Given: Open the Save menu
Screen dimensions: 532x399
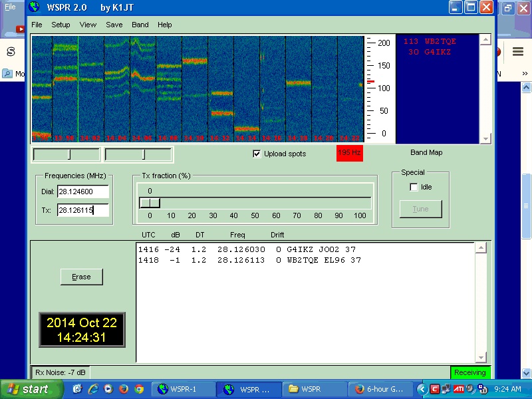Looking at the screenshot, I should tap(114, 25).
